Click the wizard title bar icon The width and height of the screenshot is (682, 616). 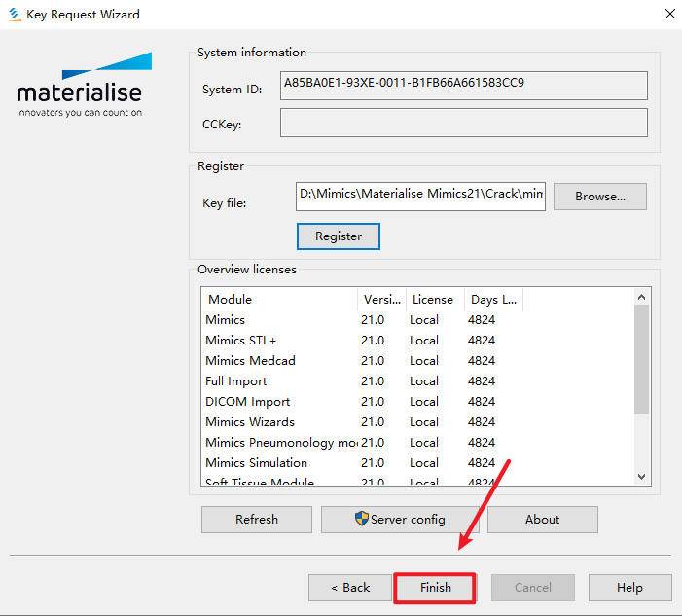(x=14, y=14)
